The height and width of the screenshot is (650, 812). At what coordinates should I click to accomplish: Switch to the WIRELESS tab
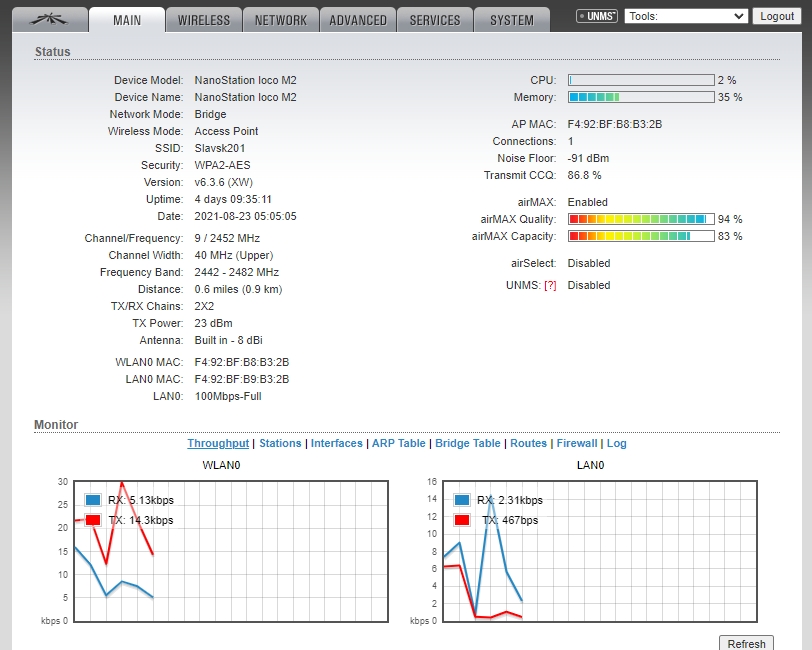(x=204, y=20)
